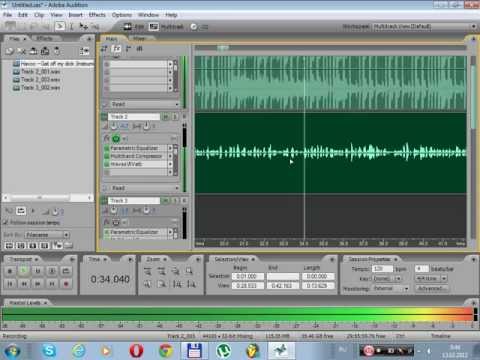Click Zoom To Selection in Zoom panel
The image size is (480, 360).
pos(189,272)
